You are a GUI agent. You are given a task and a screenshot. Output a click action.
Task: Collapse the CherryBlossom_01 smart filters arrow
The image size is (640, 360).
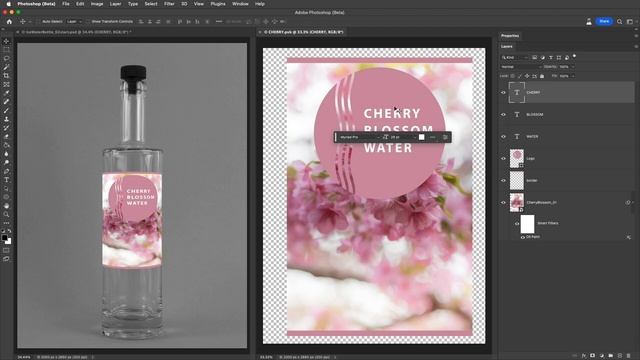[632, 202]
